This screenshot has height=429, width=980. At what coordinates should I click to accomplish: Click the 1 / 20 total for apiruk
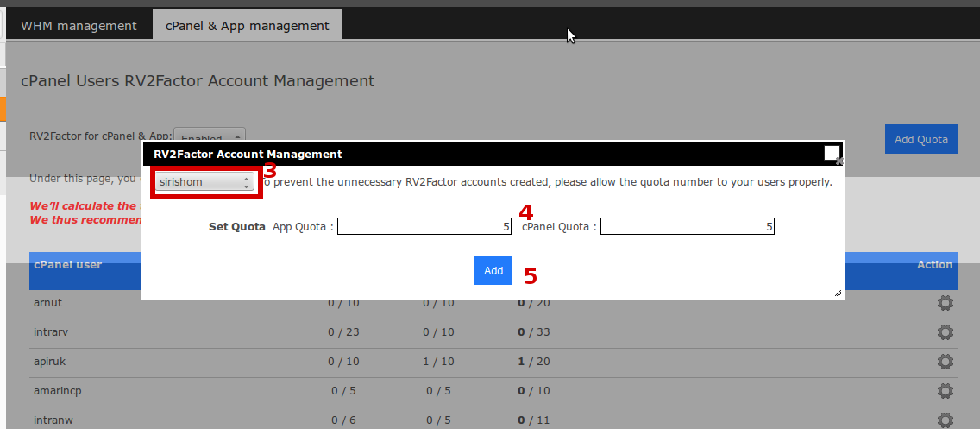[x=534, y=361]
